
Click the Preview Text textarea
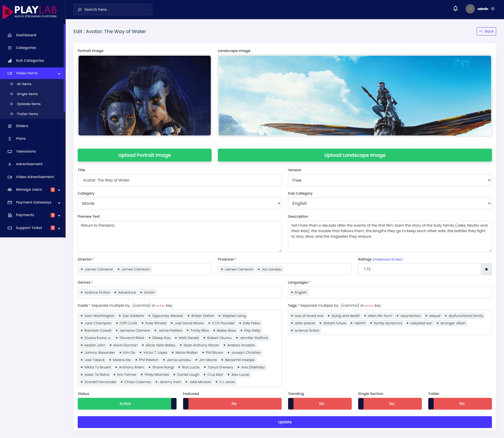[180, 236]
